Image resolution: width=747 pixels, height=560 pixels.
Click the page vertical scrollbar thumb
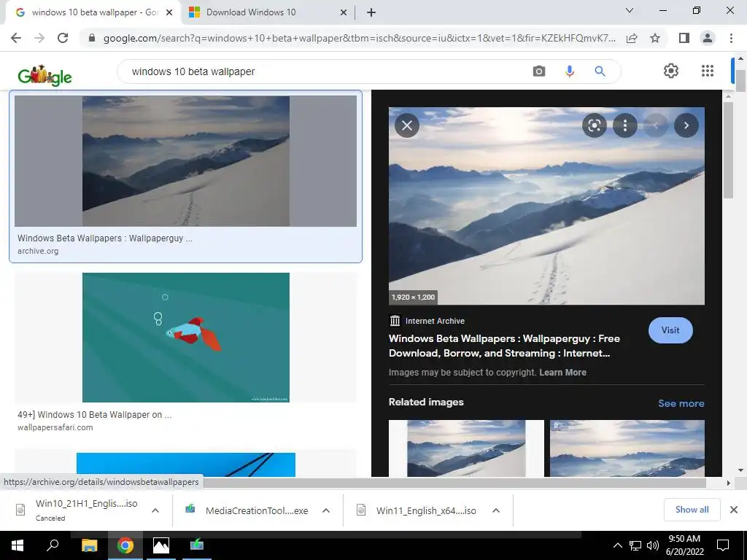coord(740,81)
